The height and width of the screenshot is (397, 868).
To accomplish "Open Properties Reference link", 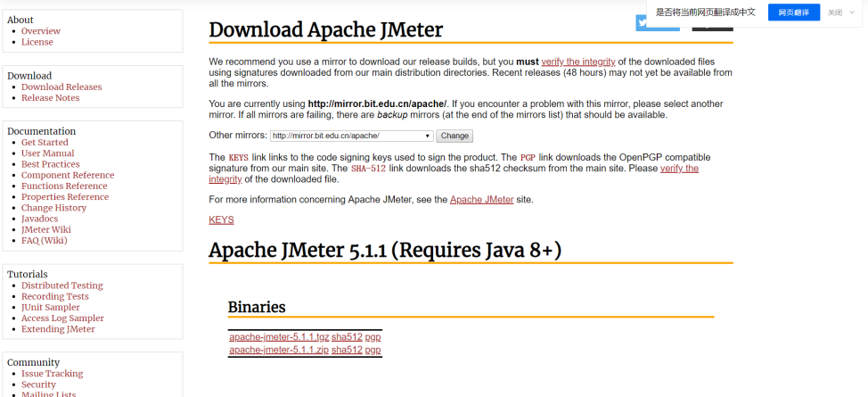I will 65,197.
